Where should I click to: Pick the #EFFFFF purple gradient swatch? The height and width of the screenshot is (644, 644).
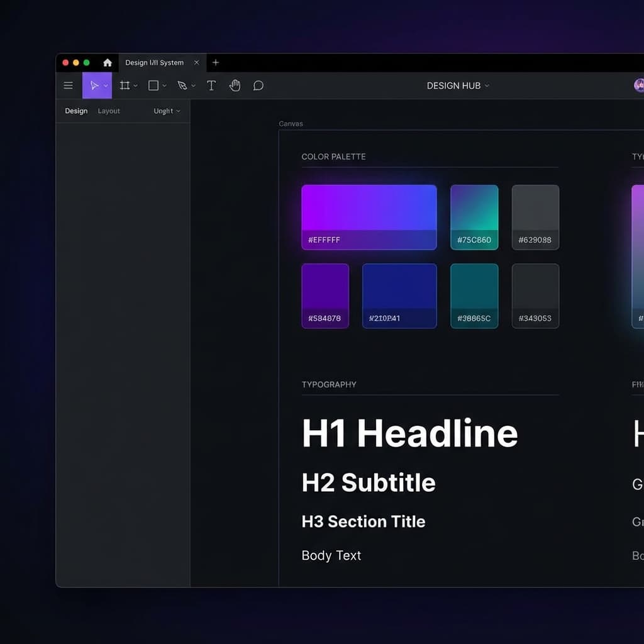click(x=369, y=216)
